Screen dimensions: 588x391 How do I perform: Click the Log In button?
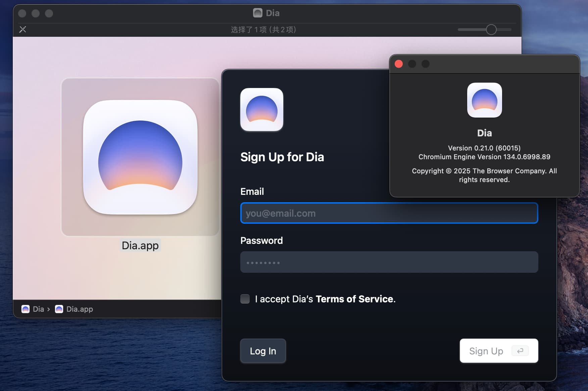click(263, 351)
